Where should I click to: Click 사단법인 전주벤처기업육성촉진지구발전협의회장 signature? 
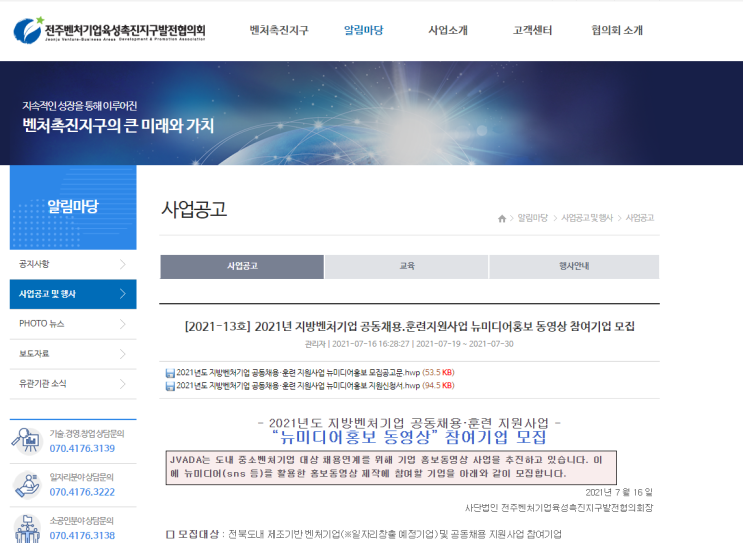click(x=559, y=508)
